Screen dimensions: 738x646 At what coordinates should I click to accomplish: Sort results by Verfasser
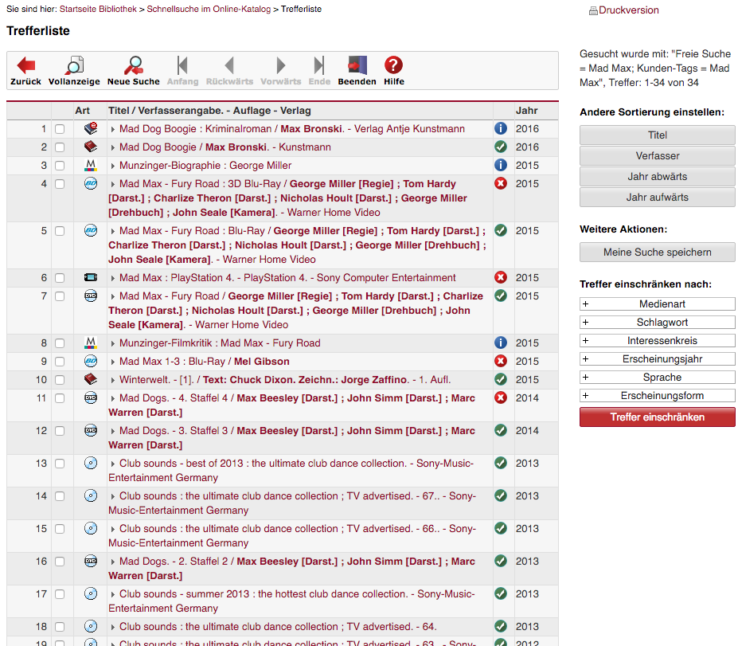coord(657,156)
